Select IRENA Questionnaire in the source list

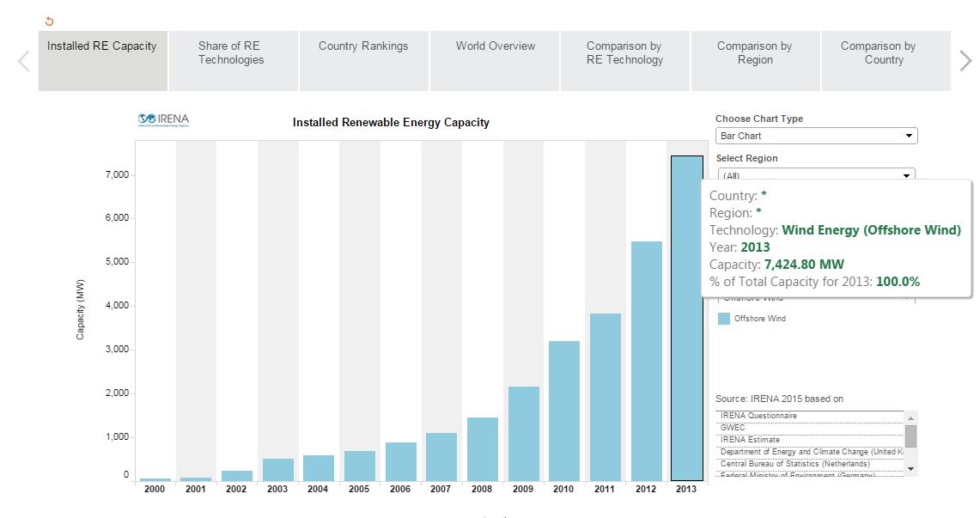758,416
